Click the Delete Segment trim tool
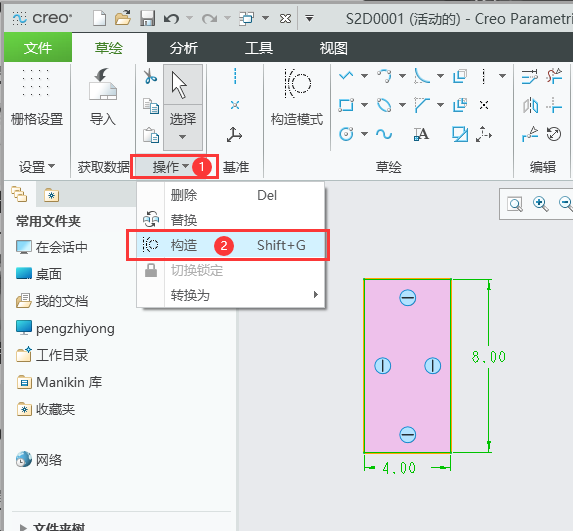573x531 pixels. point(554,76)
